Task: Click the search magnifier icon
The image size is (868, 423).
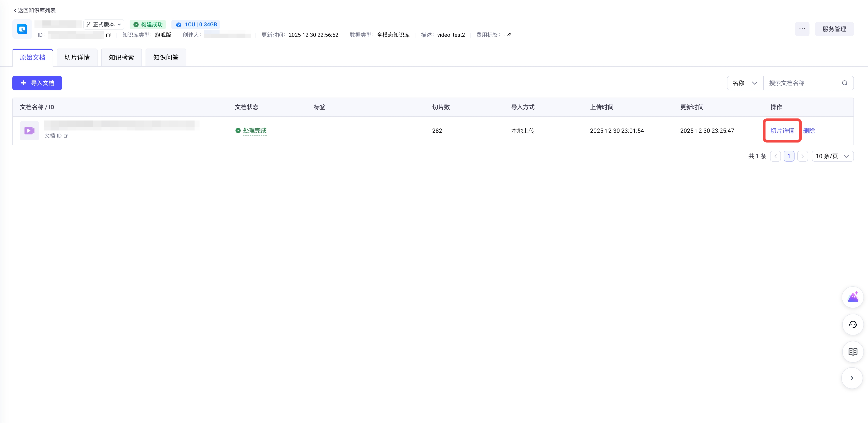Action: pos(844,83)
